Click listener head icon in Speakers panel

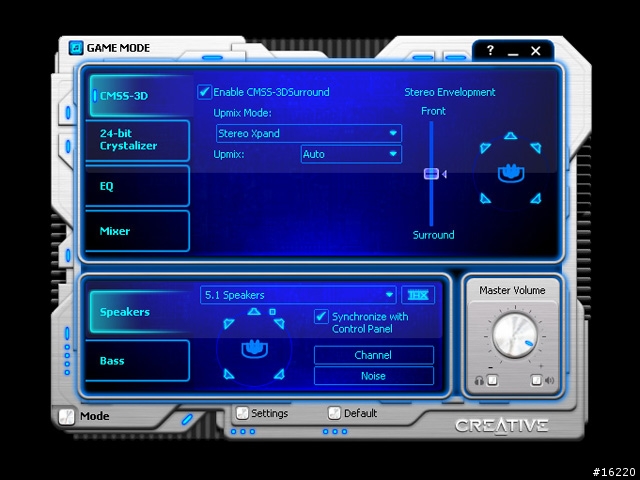[x=254, y=349]
